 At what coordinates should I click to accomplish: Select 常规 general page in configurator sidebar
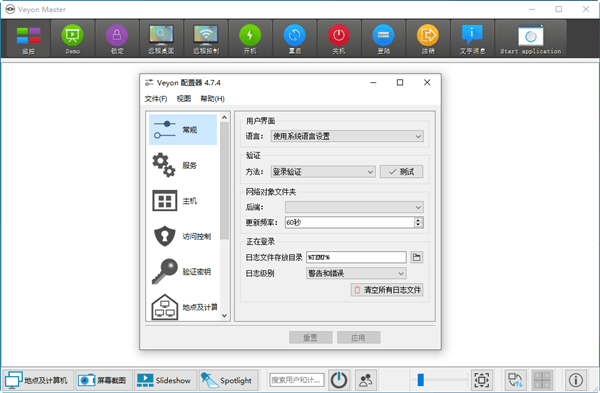point(183,130)
